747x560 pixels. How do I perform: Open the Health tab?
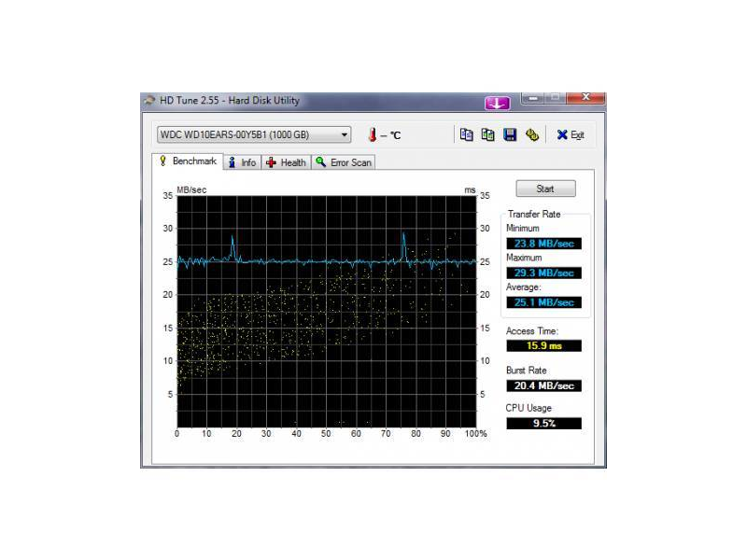[x=286, y=162]
